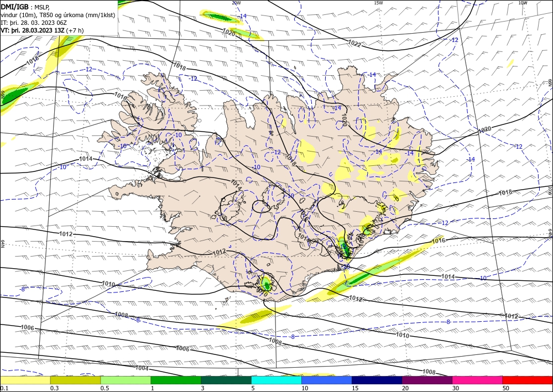Click the 1004 isobar label
553x392 pixels.
(142, 368)
